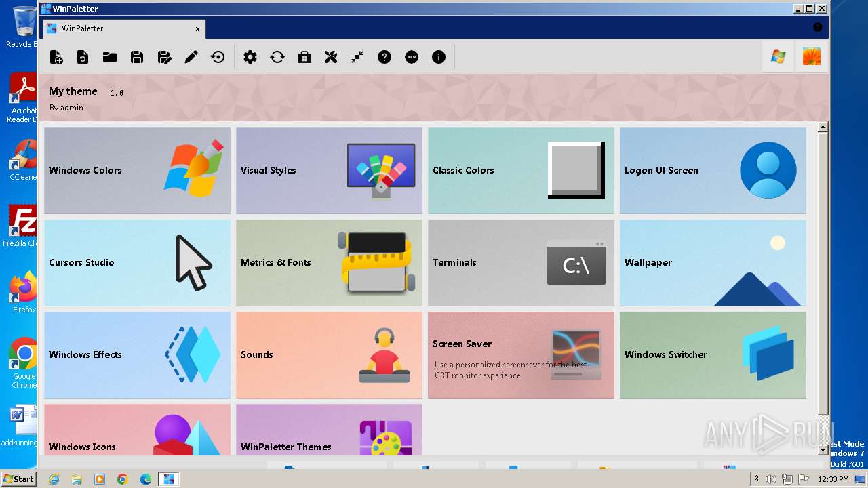Open the Screen Saver tile

(x=521, y=355)
